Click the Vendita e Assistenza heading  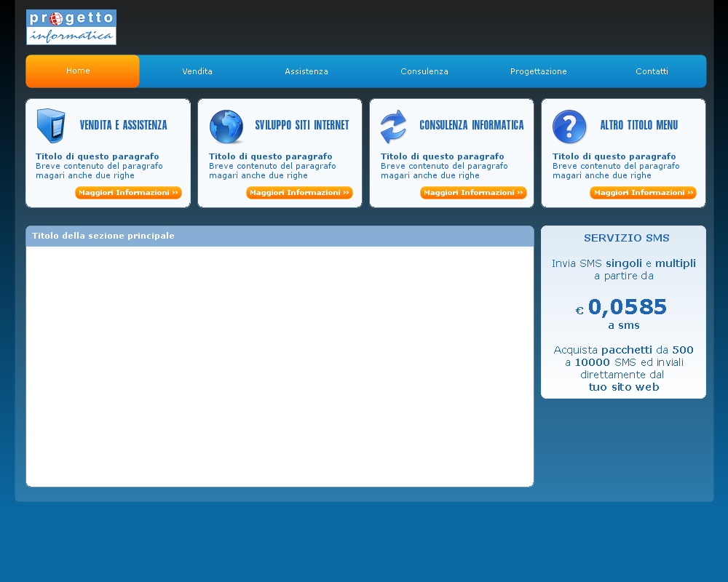coord(123,125)
